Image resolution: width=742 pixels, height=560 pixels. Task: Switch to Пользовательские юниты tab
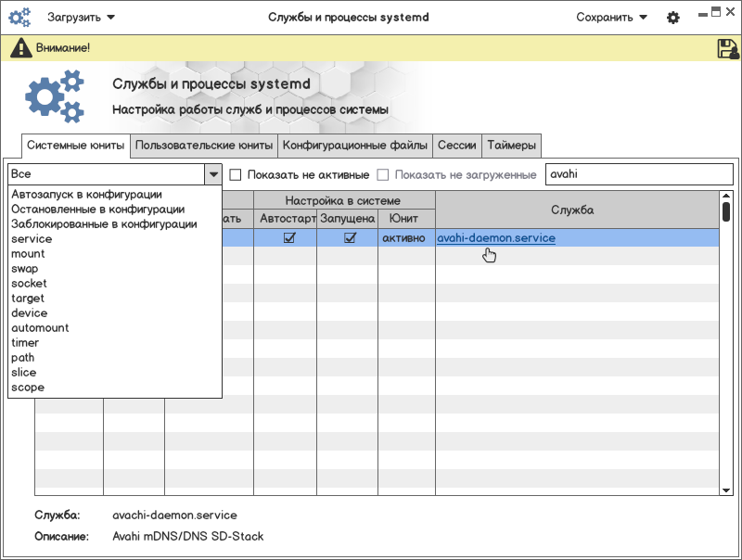[203, 146]
